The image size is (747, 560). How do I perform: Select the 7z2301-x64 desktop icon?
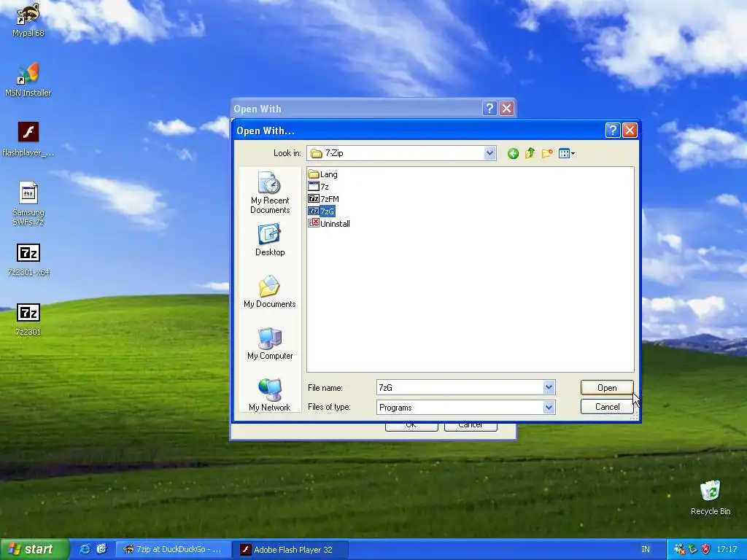click(x=28, y=260)
